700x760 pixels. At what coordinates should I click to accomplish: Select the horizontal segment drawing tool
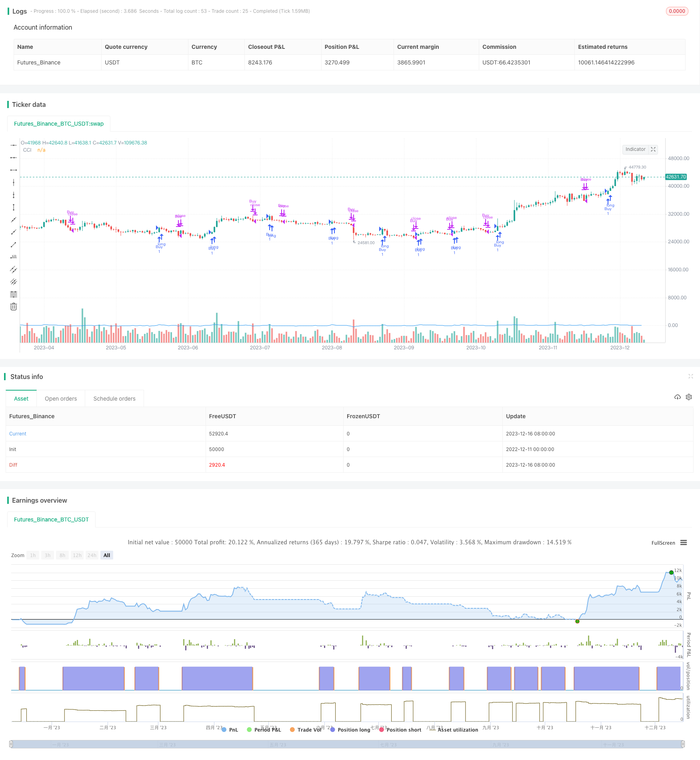14,170
